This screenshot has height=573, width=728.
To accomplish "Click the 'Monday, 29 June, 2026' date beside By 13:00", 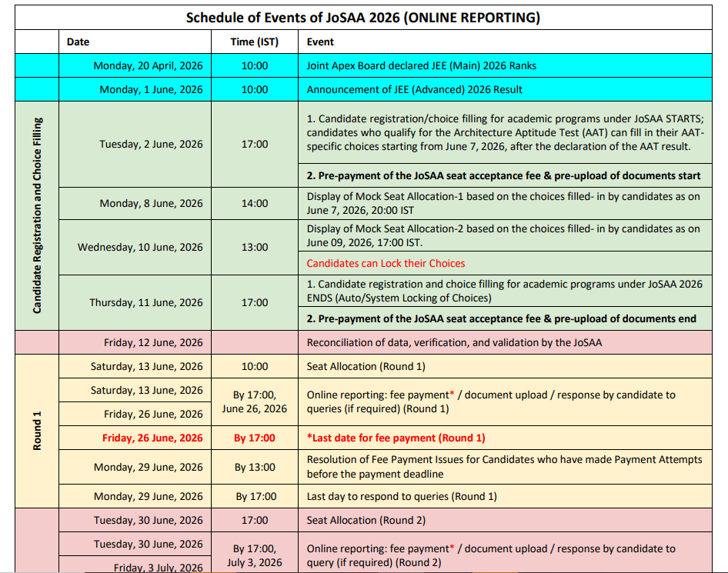I will tap(148, 467).
